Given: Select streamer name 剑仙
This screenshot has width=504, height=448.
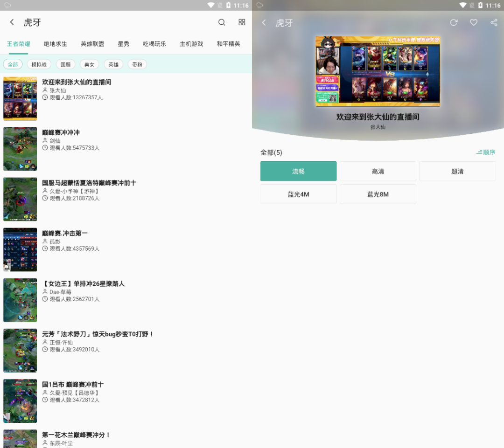Looking at the screenshot, I should (55, 141).
